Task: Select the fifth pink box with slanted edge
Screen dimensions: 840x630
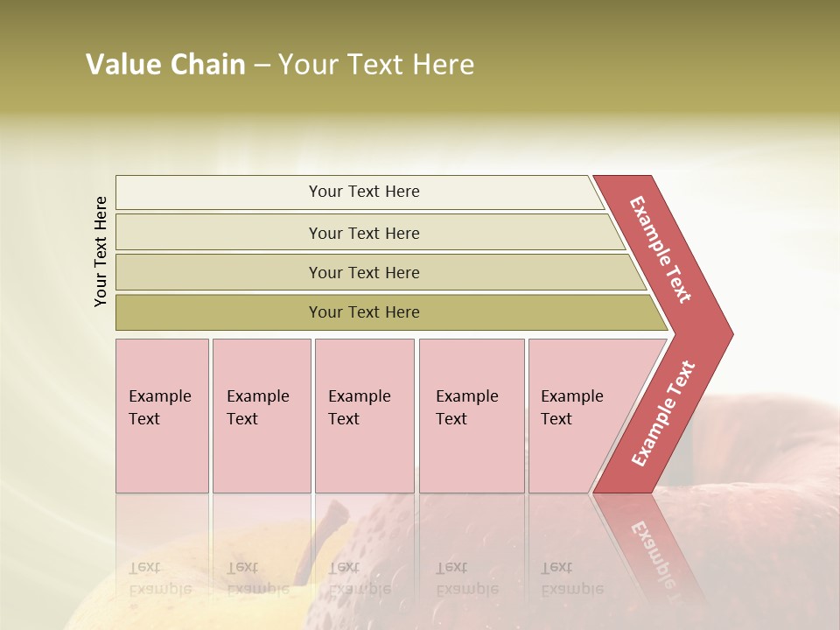Action: (x=577, y=415)
